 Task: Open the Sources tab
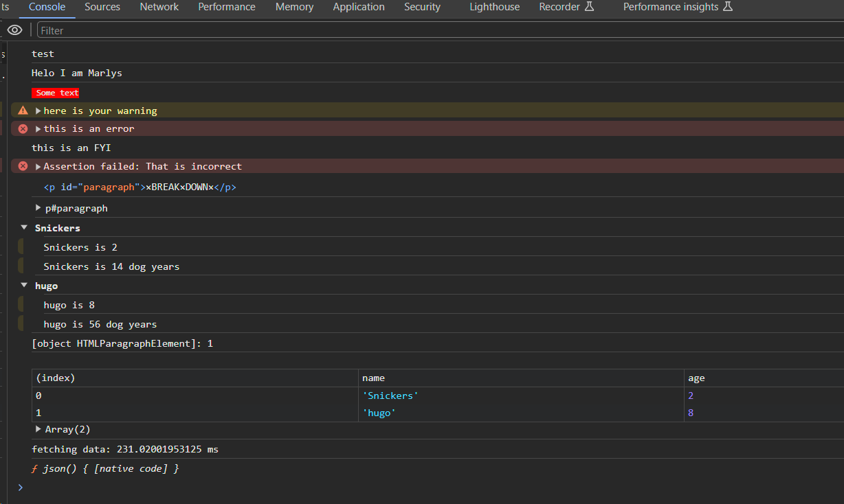click(102, 7)
